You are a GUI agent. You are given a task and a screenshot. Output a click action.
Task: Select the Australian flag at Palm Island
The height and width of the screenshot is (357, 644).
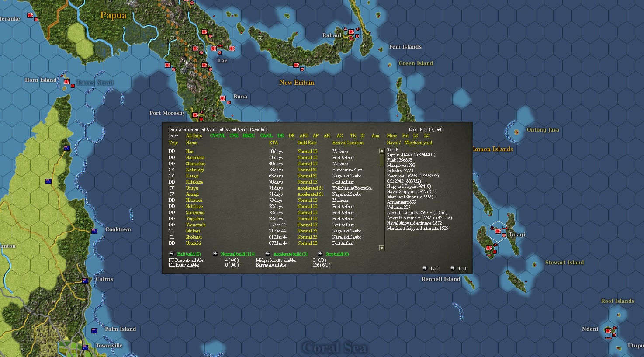pyautogui.click(x=94, y=331)
